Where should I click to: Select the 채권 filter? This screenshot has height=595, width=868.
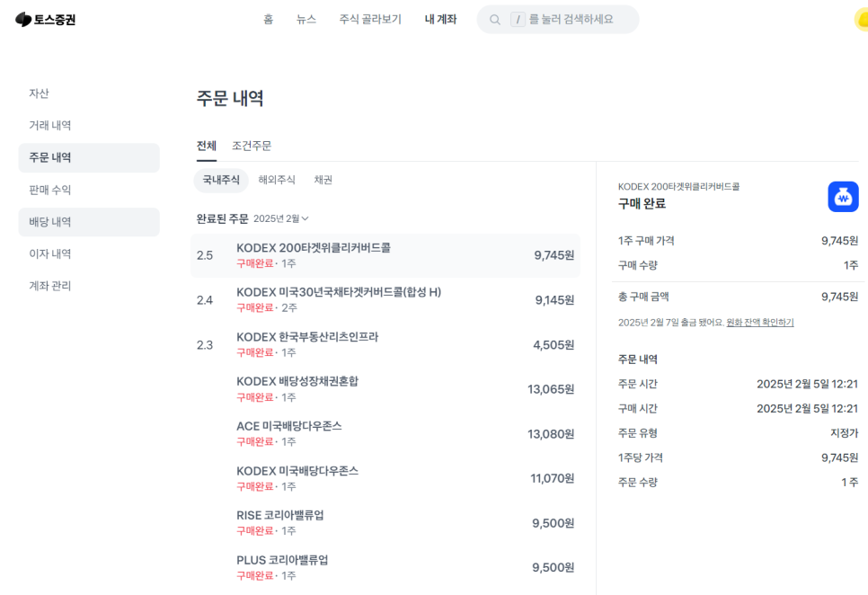click(323, 180)
